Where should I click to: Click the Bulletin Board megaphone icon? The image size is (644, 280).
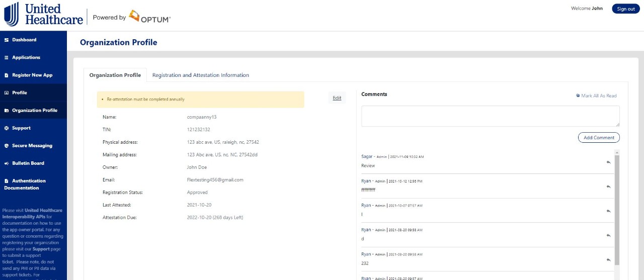coord(7,163)
